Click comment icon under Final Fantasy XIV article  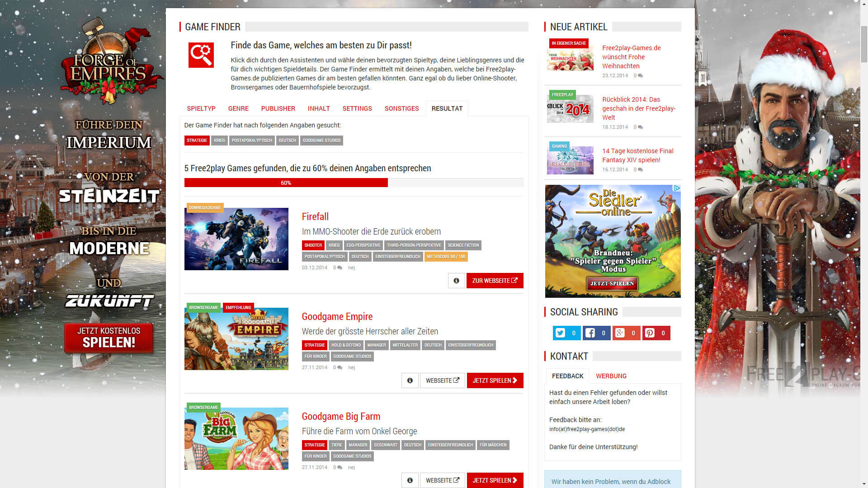pyautogui.click(x=640, y=170)
